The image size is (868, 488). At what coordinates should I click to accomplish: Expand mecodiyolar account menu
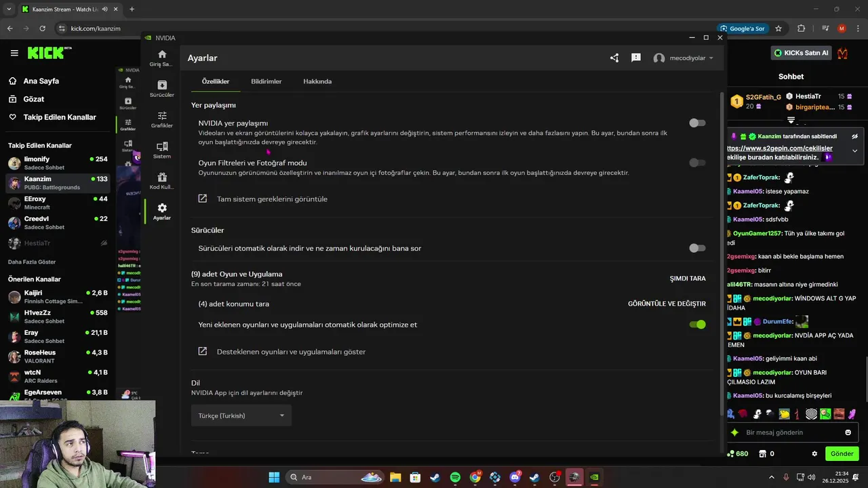pyautogui.click(x=684, y=58)
